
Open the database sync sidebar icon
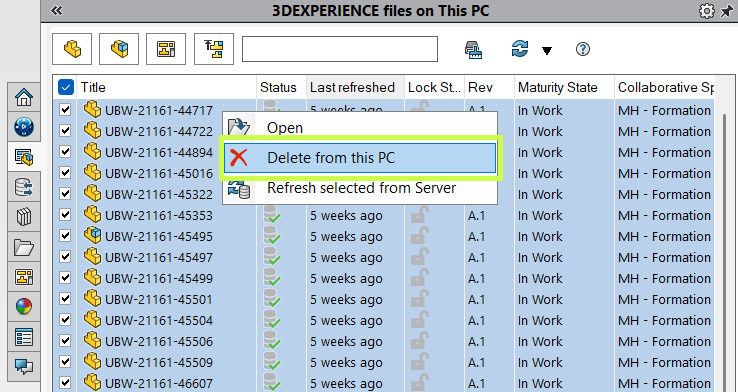[x=24, y=187]
